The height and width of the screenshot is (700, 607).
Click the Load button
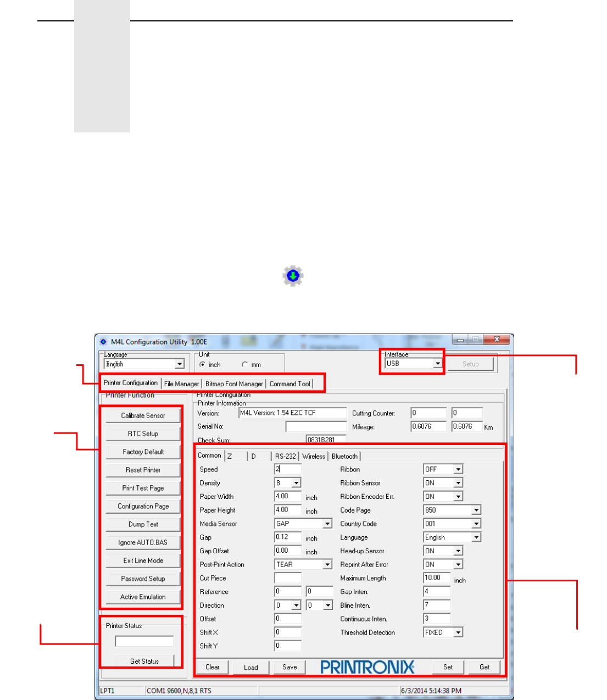point(251,668)
